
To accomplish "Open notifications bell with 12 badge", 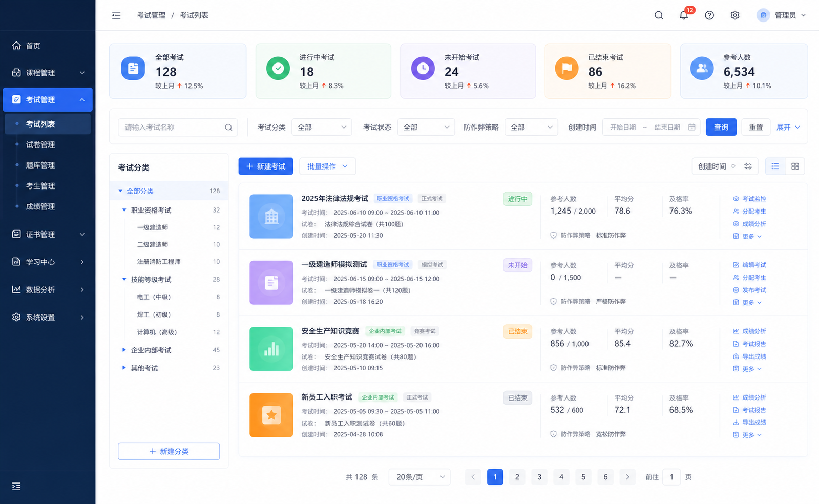I will [x=684, y=15].
